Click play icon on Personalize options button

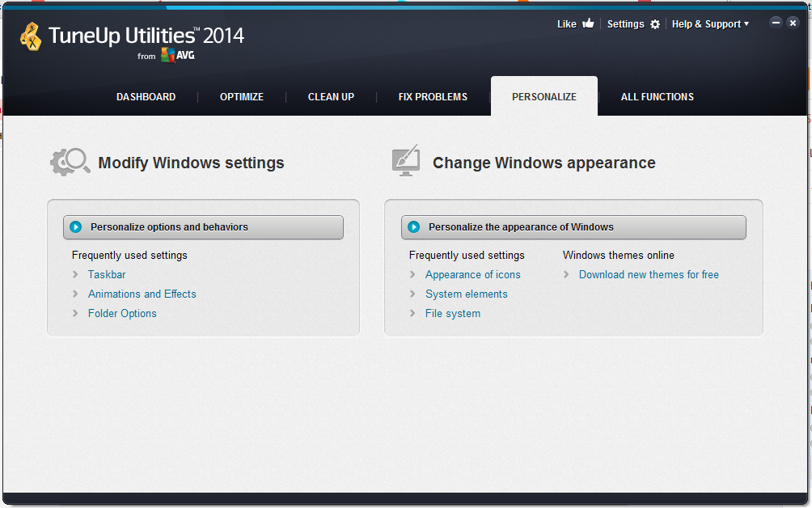[x=75, y=226]
